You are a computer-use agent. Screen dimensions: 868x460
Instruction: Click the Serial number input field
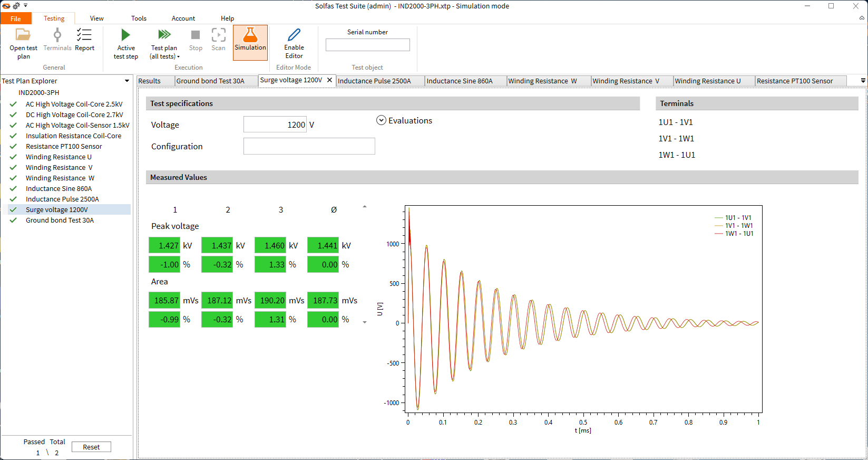click(x=367, y=45)
